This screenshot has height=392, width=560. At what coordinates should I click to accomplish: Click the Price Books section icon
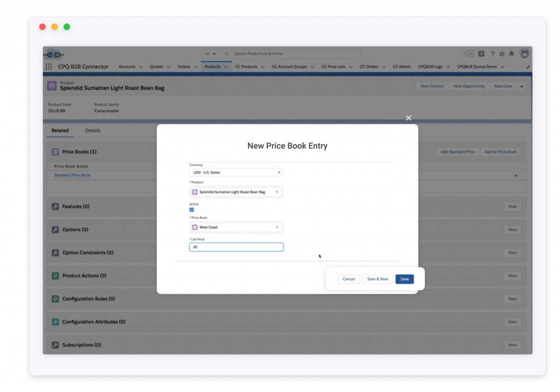(x=55, y=152)
